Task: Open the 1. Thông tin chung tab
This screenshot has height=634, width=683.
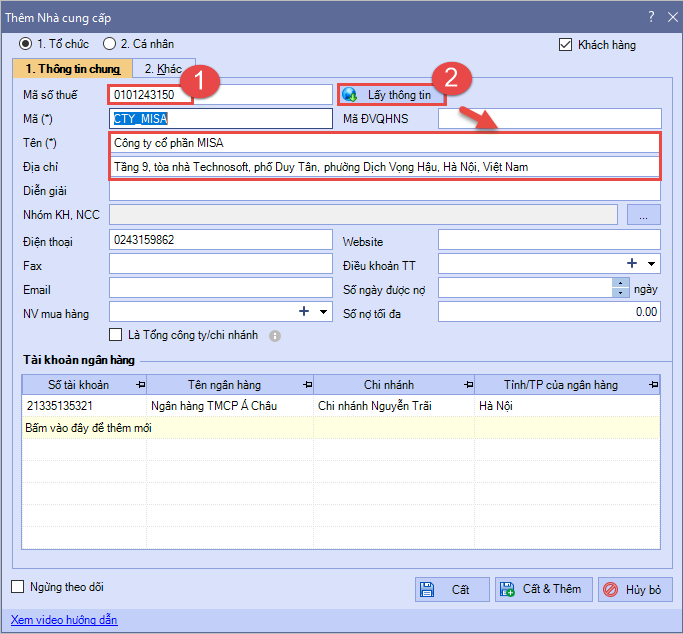Action: tap(71, 69)
